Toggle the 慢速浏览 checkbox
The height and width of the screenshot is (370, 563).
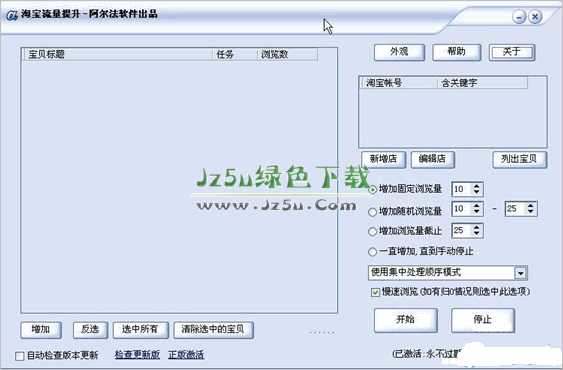coord(375,292)
